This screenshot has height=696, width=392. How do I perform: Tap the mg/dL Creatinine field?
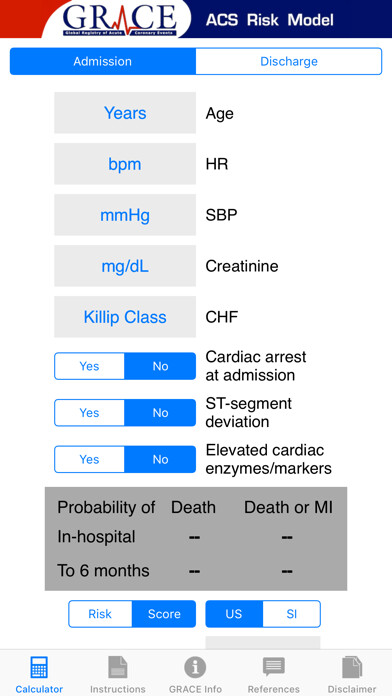click(125, 266)
